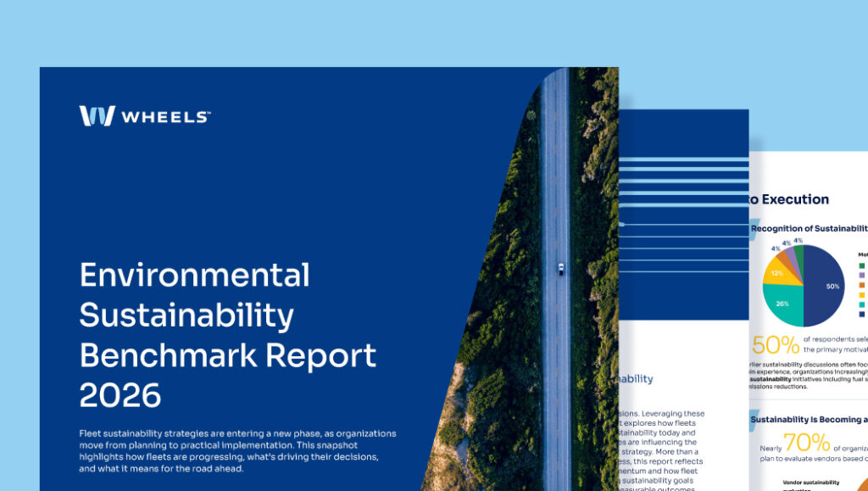Click the pie chart's 12% yellow slice

780,273
